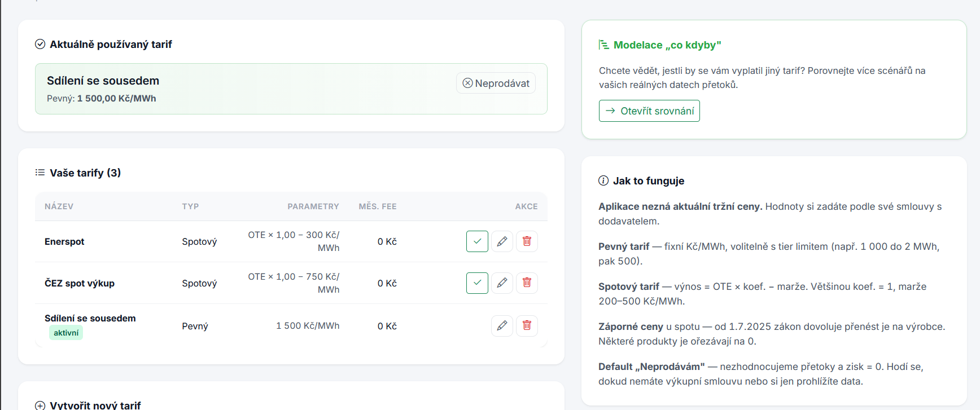The height and width of the screenshot is (410, 980).
Task: Edit the Enerspot tariff
Action: click(x=502, y=241)
